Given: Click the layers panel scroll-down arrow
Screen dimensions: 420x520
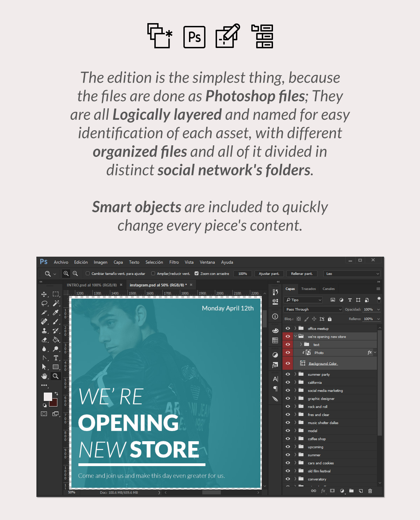Looking at the screenshot, I should 380,483.
